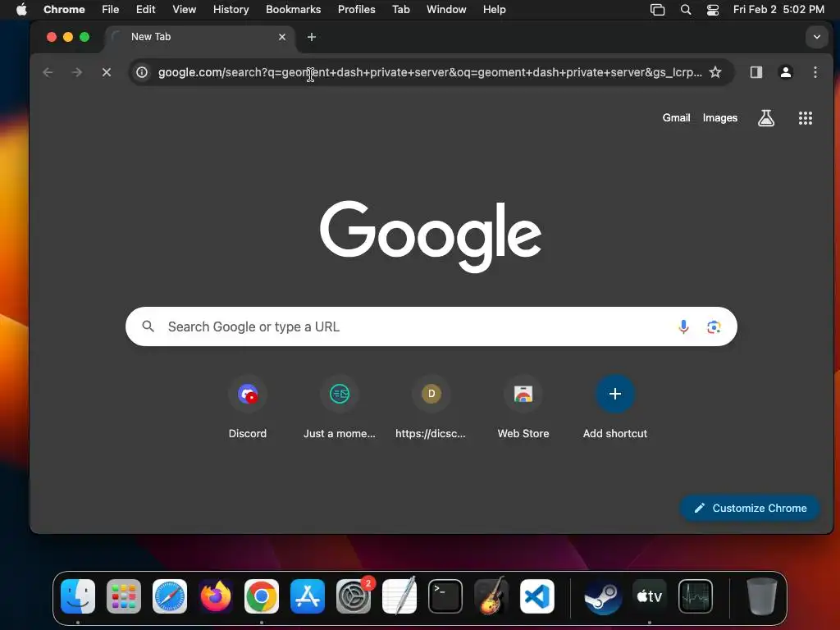Click Customize Chrome button
The width and height of the screenshot is (840, 630).
click(750, 508)
